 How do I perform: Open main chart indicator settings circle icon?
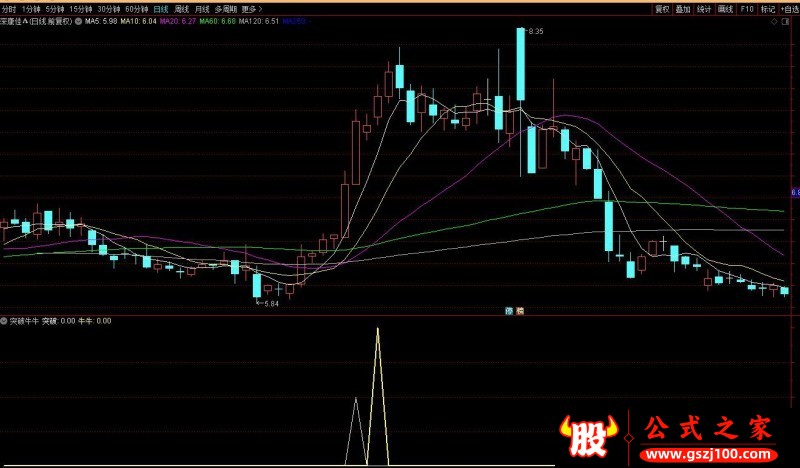[x=78, y=21]
